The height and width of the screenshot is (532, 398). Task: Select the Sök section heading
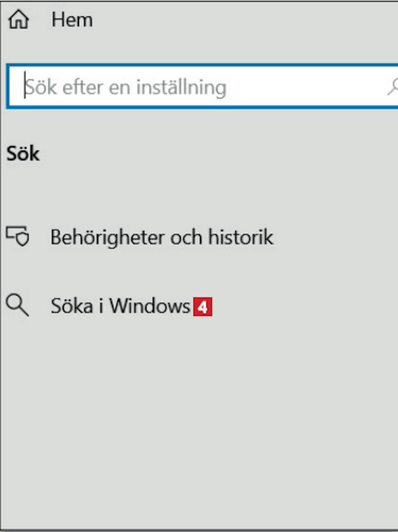point(23,154)
